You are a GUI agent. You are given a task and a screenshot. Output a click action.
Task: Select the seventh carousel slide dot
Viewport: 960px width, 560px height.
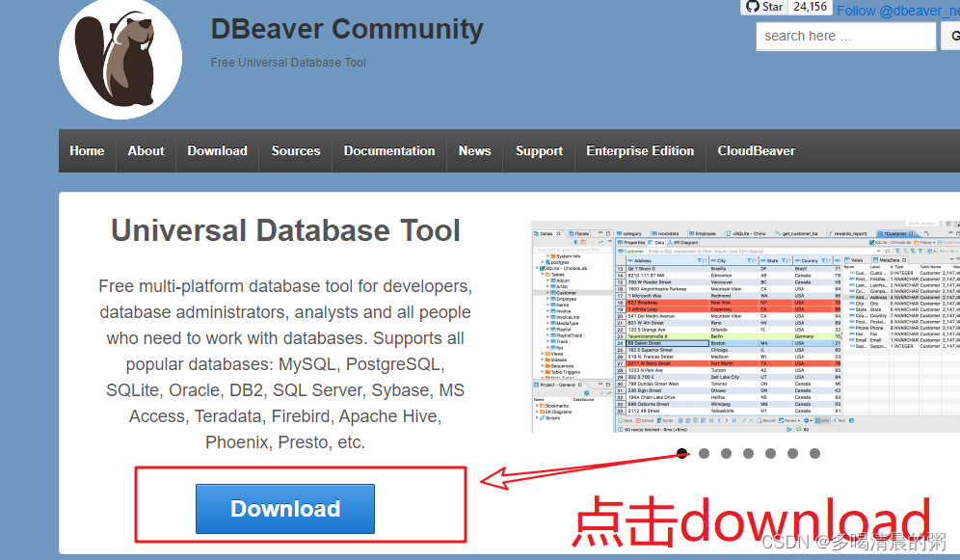814,454
